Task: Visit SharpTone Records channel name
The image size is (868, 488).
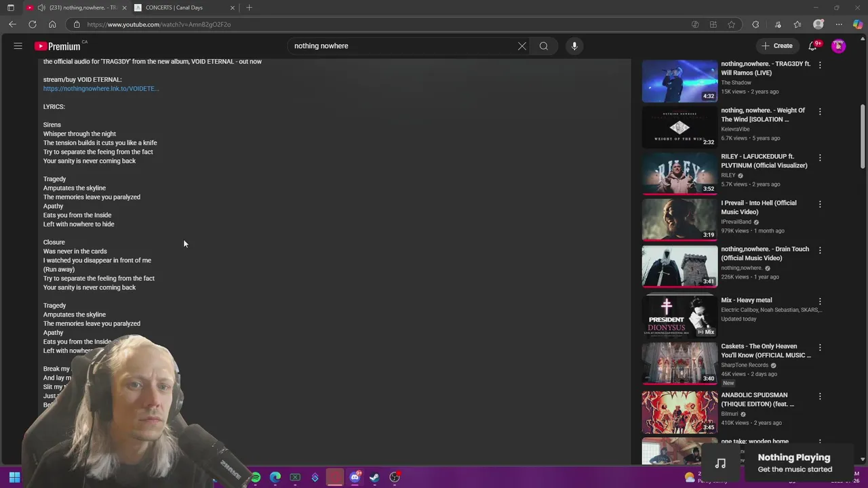Action: (x=745, y=365)
